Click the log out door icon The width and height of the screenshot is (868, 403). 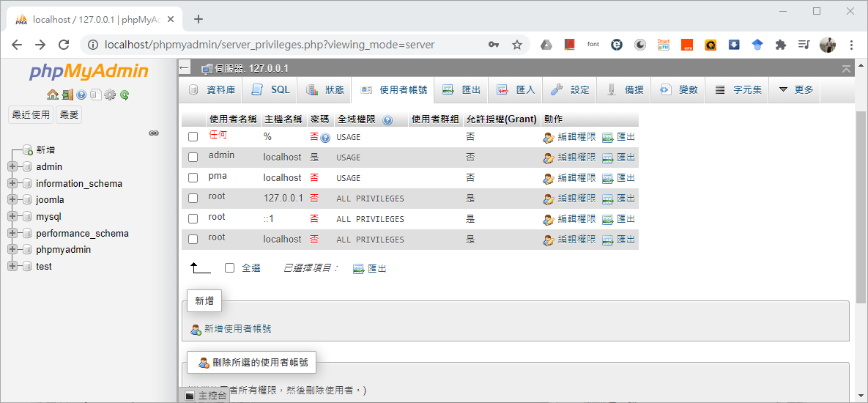pos(67,95)
